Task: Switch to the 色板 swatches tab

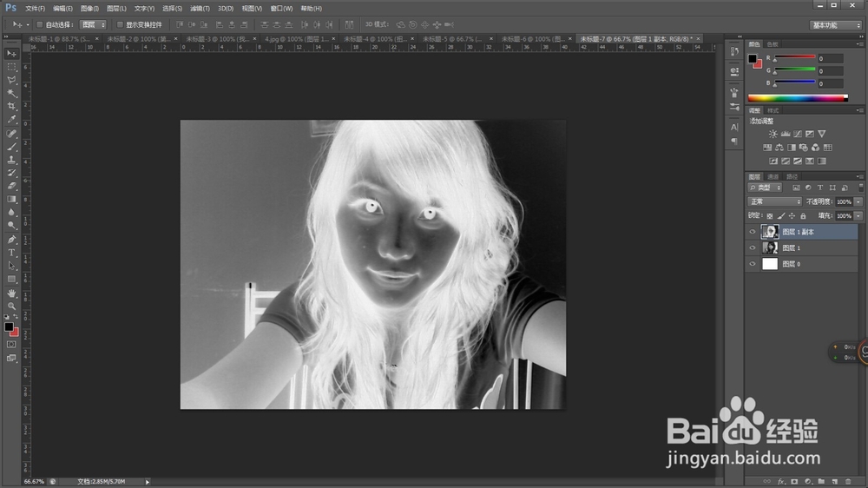Action: tap(773, 44)
